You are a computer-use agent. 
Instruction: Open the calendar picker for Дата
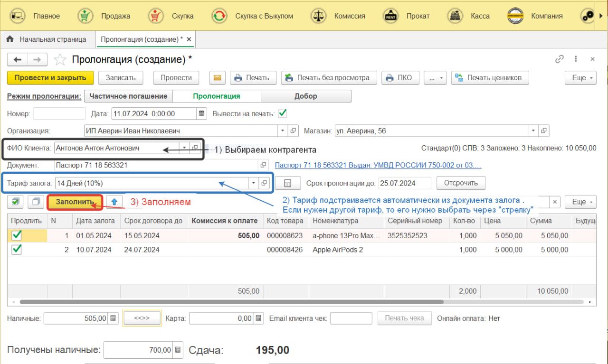202,114
